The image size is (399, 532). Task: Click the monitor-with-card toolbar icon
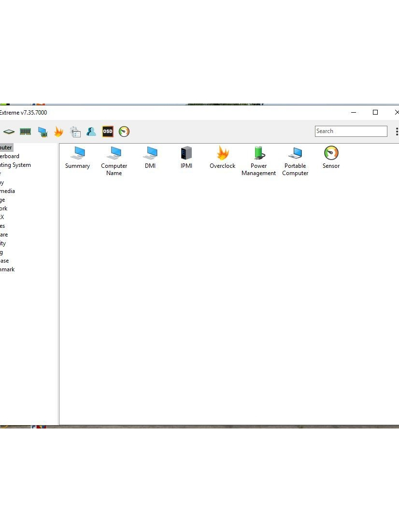click(x=43, y=132)
